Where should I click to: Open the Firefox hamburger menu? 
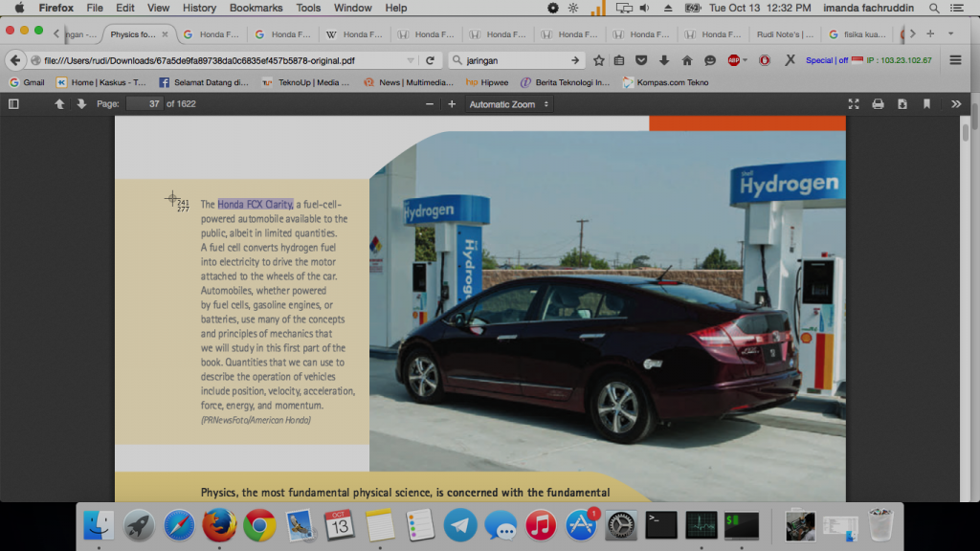(956, 60)
